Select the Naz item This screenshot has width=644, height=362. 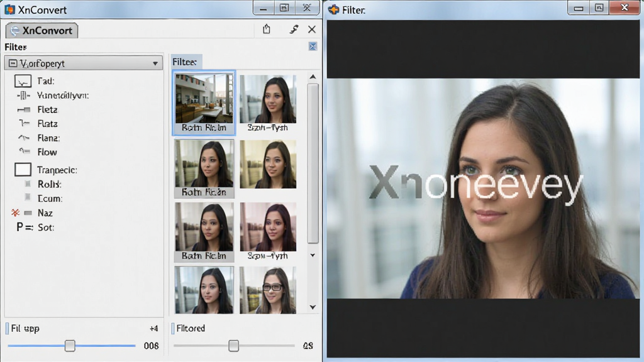(x=45, y=213)
